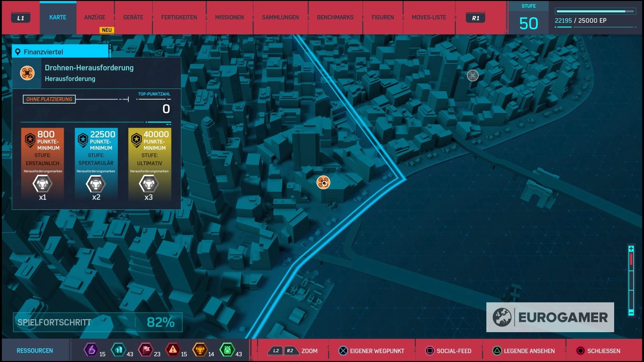This screenshot has height=362, width=644.
Task: Click the Drohnen-Herausforderung title
Action: click(x=89, y=68)
